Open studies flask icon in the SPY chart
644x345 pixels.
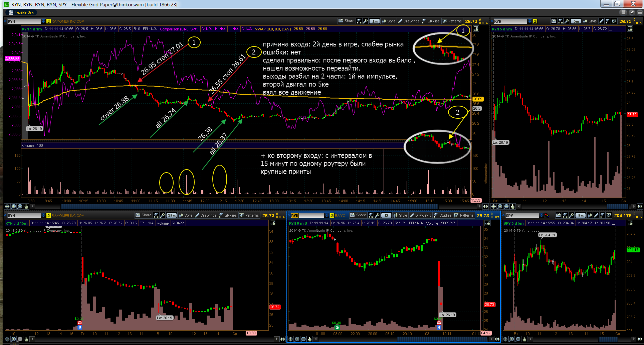point(602,215)
